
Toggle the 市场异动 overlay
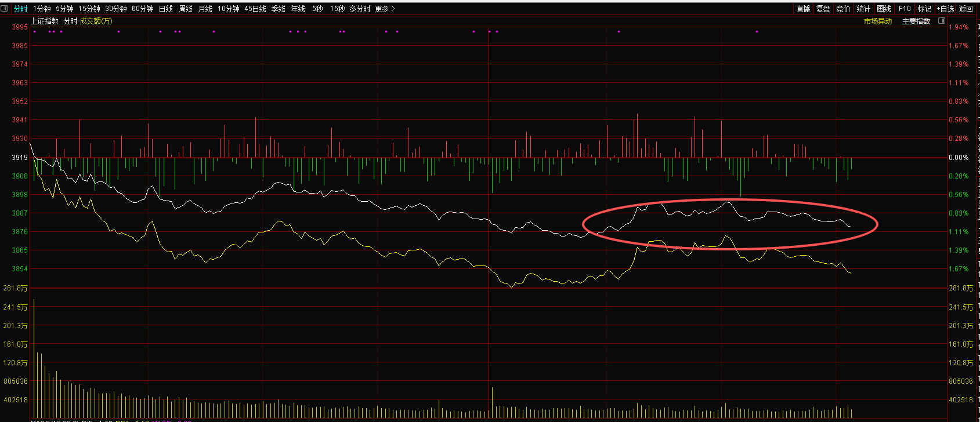878,21
